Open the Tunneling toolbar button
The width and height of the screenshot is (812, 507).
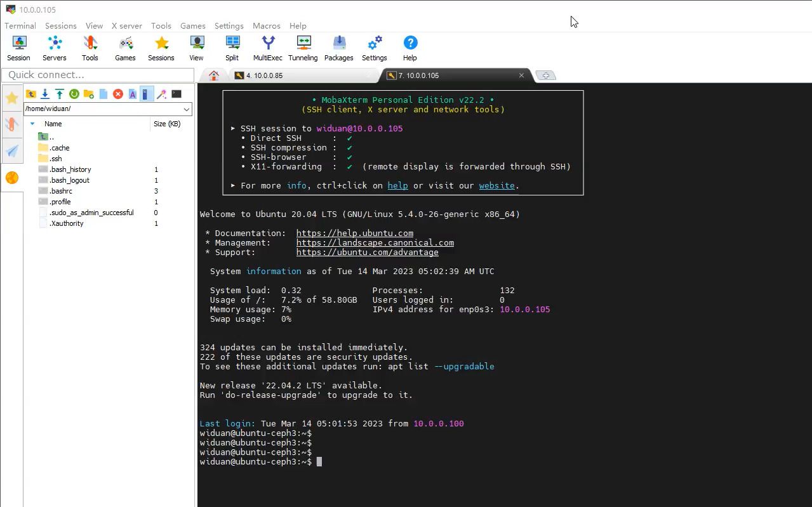pyautogui.click(x=303, y=48)
